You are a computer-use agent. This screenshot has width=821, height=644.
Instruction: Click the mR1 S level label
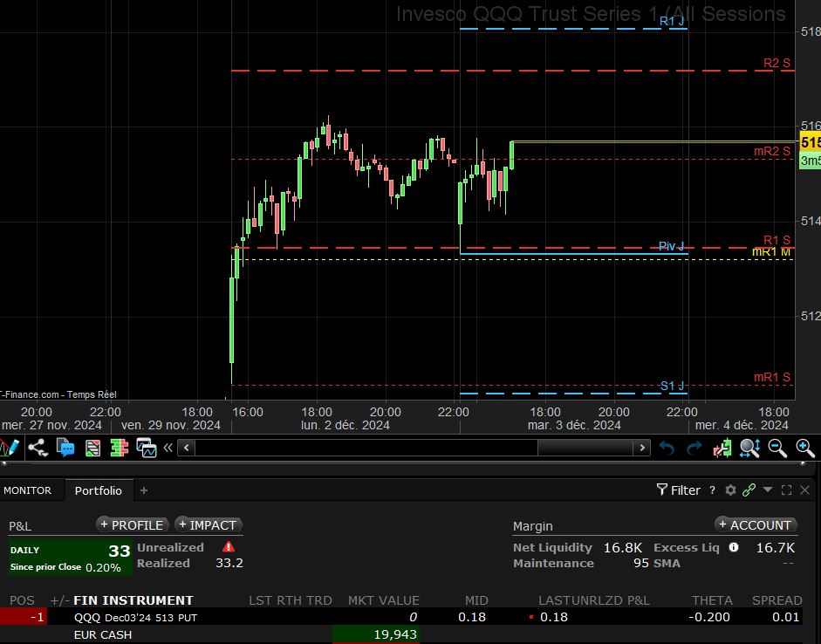pos(772,377)
